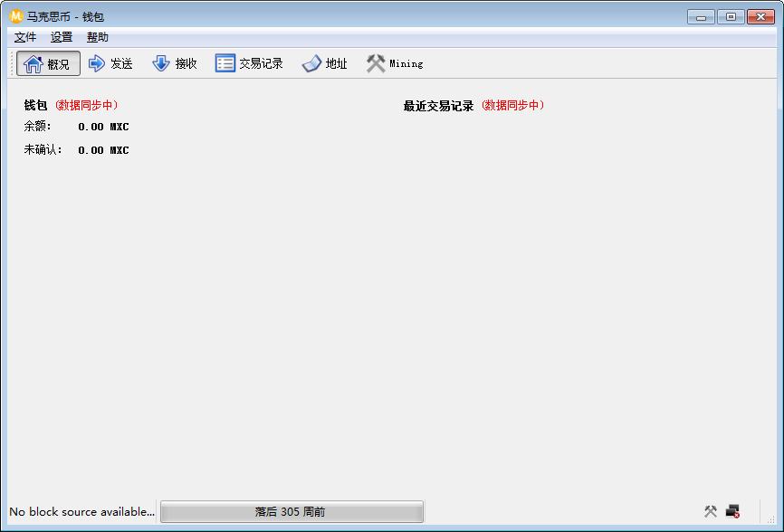
Task: Minimize the 马克思币 wallet window
Action: [x=701, y=17]
